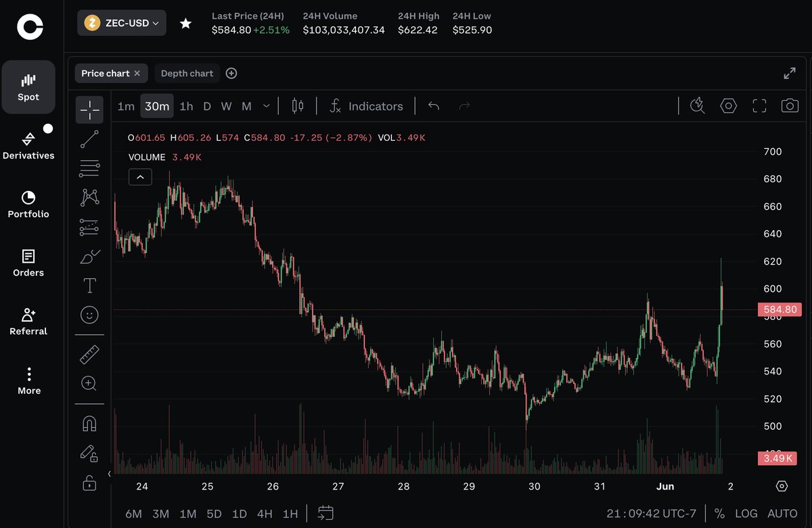The width and height of the screenshot is (812, 528).
Task: Toggle magnet mode for drawings
Action: pyautogui.click(x=89, y=424)
